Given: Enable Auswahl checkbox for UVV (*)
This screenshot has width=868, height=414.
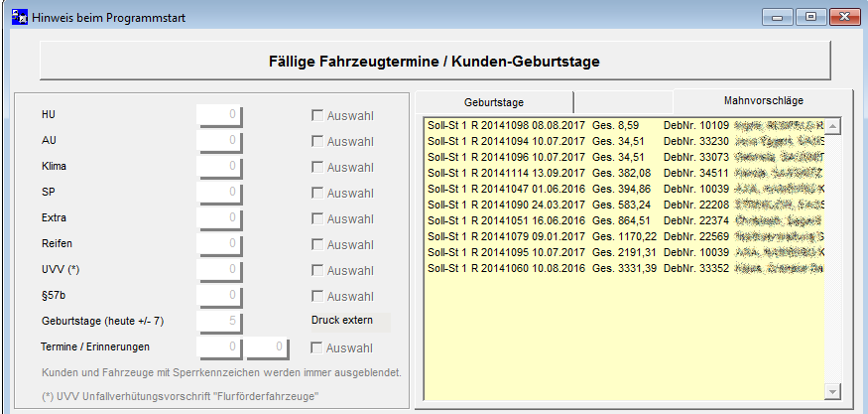Looking at the screenshot, I should point(317,270).
